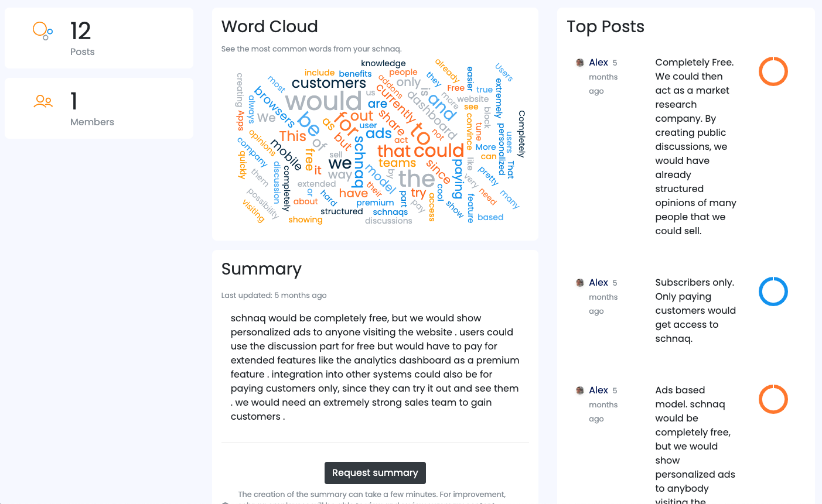Select the orange donut chart beside Completely Free post
The height and width of the screenshot is (504, 822).
773,71
